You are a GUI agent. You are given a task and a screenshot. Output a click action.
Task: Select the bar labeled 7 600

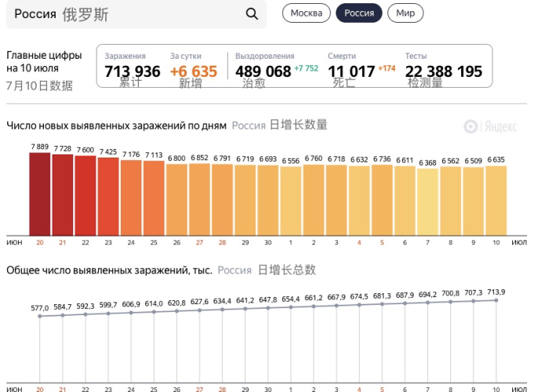[x=85, y=196]
